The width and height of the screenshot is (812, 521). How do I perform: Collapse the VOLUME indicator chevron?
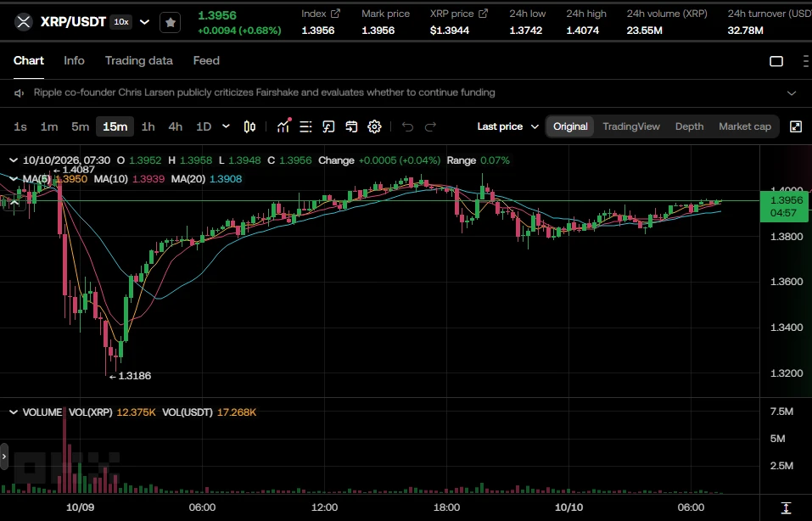click(14, 412)
